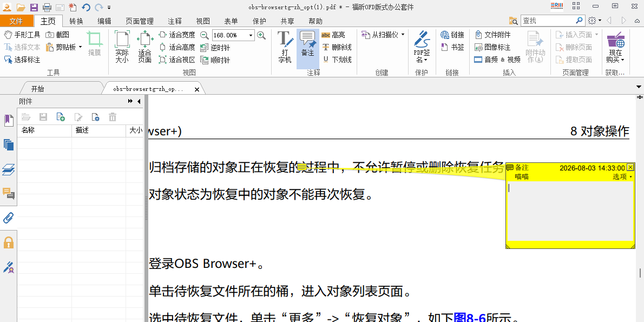Open the search settings gear dropdown
This screenshot has height=322, width=644.
594,20
